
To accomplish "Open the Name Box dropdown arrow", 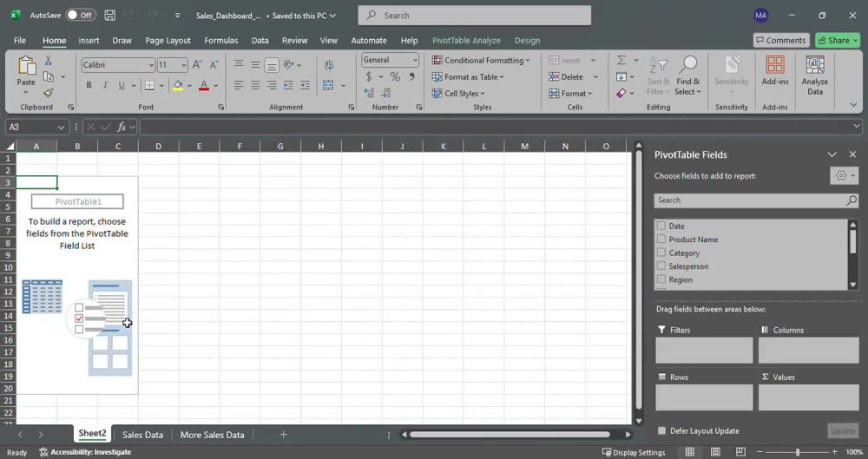I will click(61, 128).
